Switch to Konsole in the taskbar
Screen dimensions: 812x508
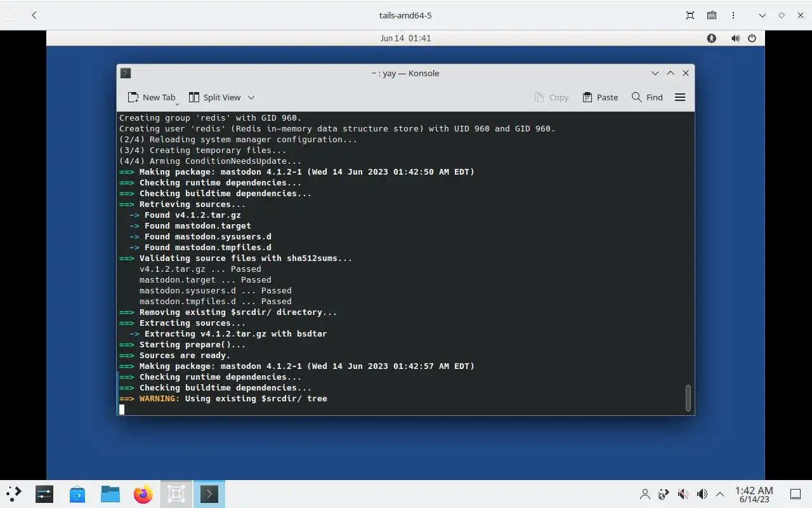[209, 494]
